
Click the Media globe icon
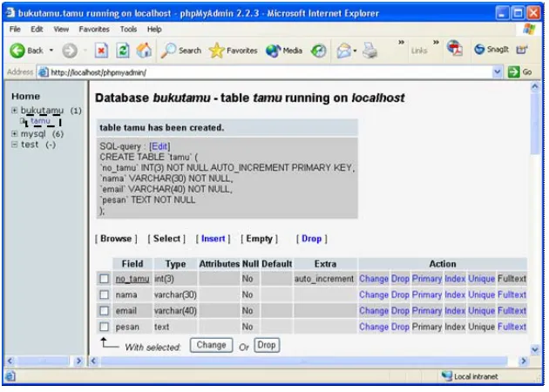[x=273, y=51]
